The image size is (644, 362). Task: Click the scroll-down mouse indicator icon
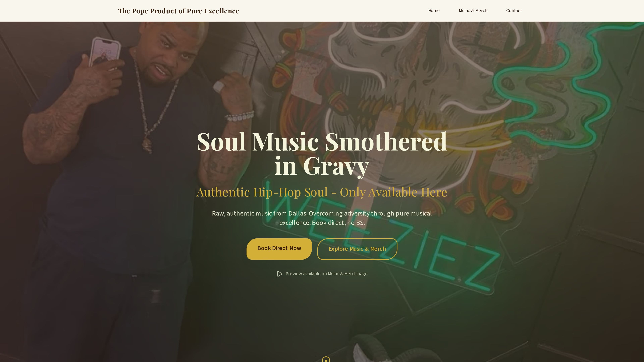[x=326, y=359]
